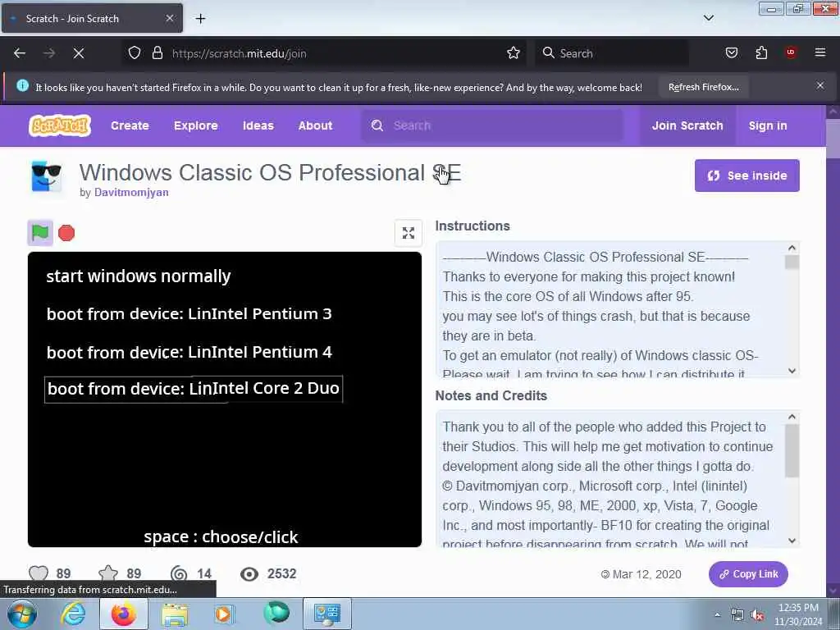Open the Create menu item
The height and width of the screenshot is (630, 840).
130,126
